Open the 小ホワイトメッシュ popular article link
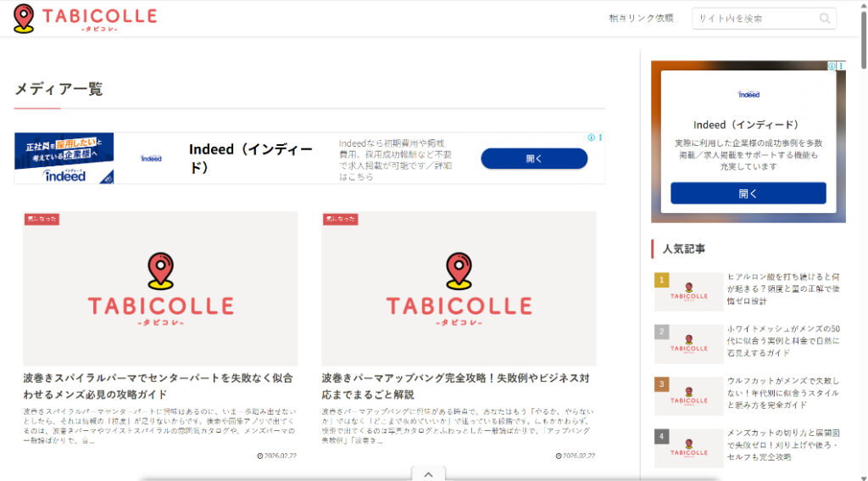 coord(782,340)
